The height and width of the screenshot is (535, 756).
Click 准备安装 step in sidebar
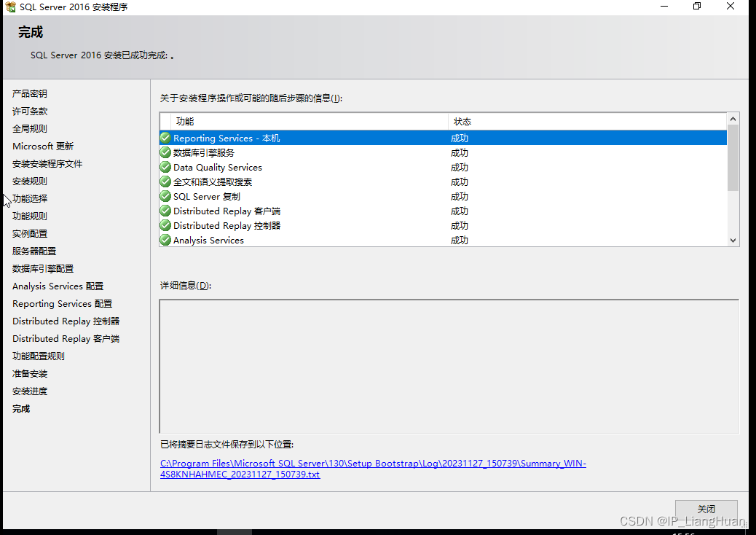pos(30,373)
